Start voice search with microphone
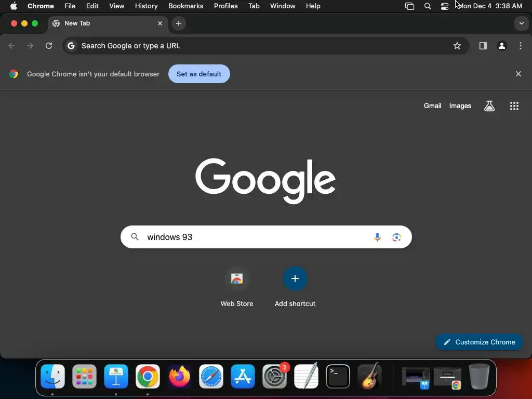 pos(377,237)
